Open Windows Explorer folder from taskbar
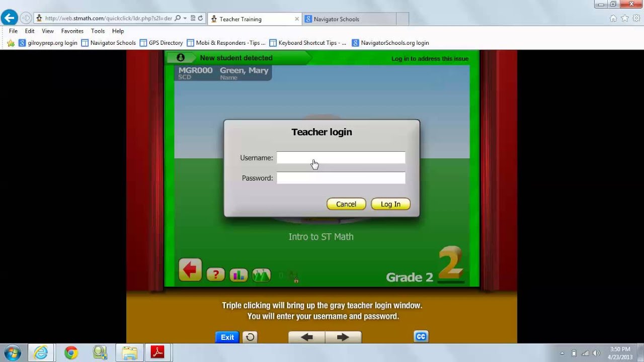The width and height of the screenshot is (644, 362). coord(129,352)
